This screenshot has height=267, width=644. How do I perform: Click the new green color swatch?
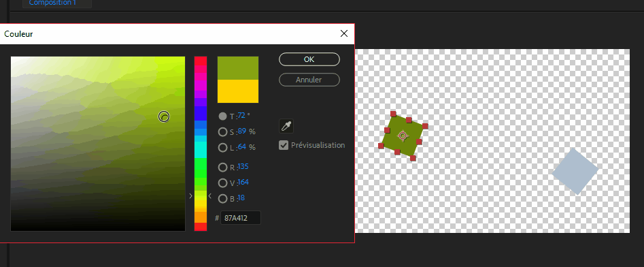tap(238, 68)
